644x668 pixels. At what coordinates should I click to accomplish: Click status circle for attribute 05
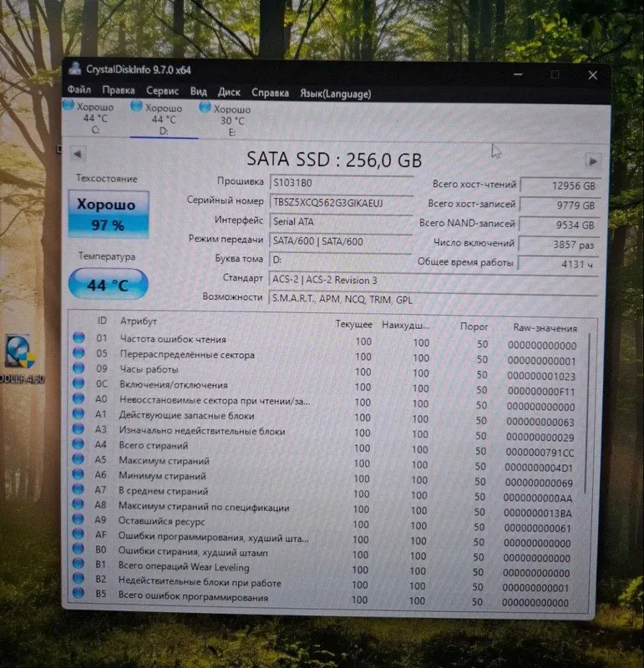(x=79, y=352)
